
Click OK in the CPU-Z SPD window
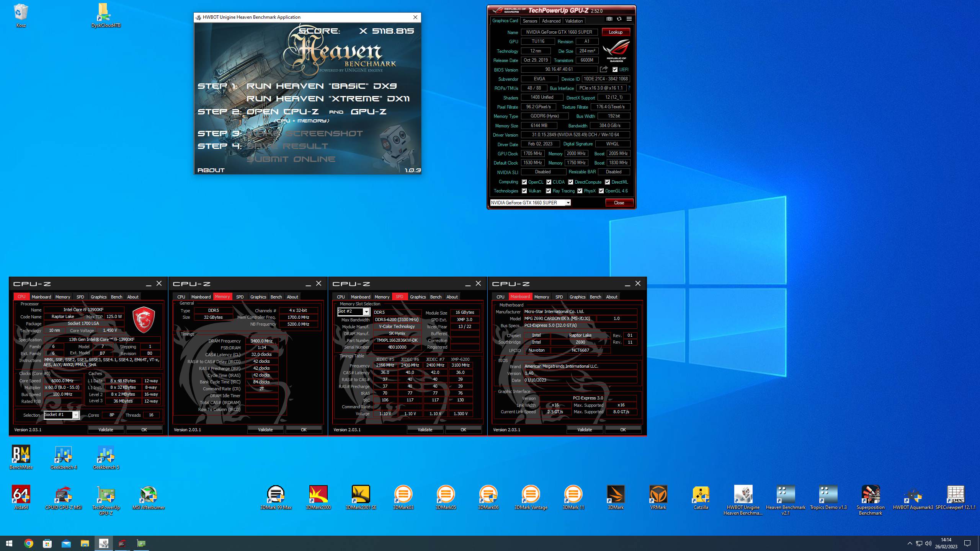[463, 430]
